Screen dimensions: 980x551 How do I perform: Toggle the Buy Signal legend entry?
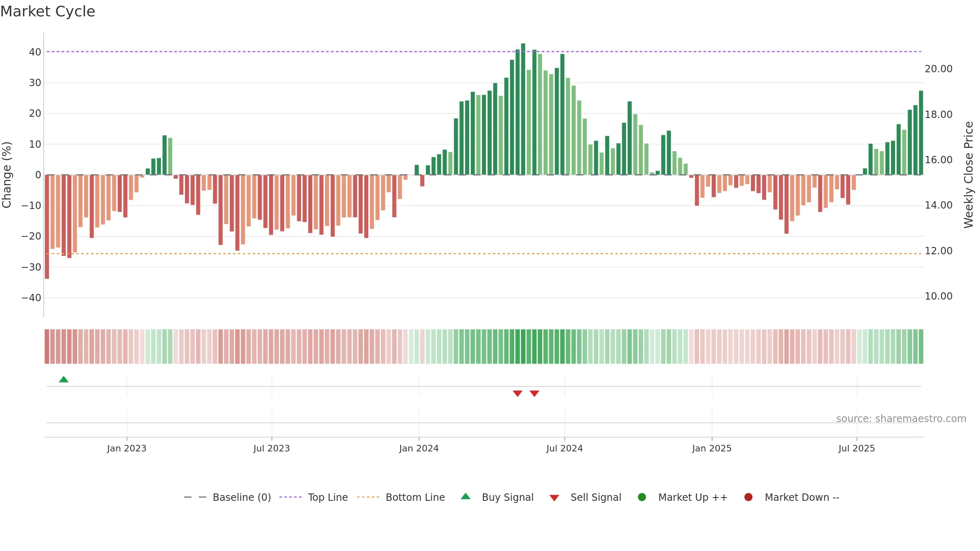pyautogui.click(x=497, y=497)
